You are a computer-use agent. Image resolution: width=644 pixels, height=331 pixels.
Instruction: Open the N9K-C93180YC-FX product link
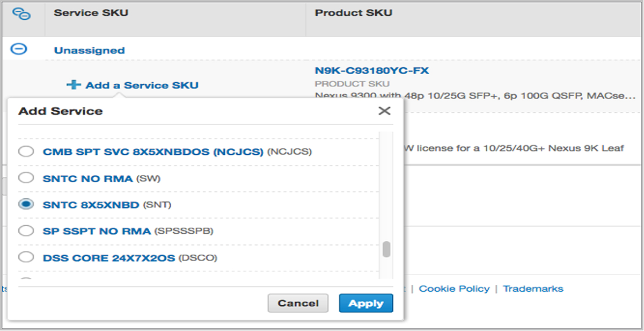pos(371,71)
